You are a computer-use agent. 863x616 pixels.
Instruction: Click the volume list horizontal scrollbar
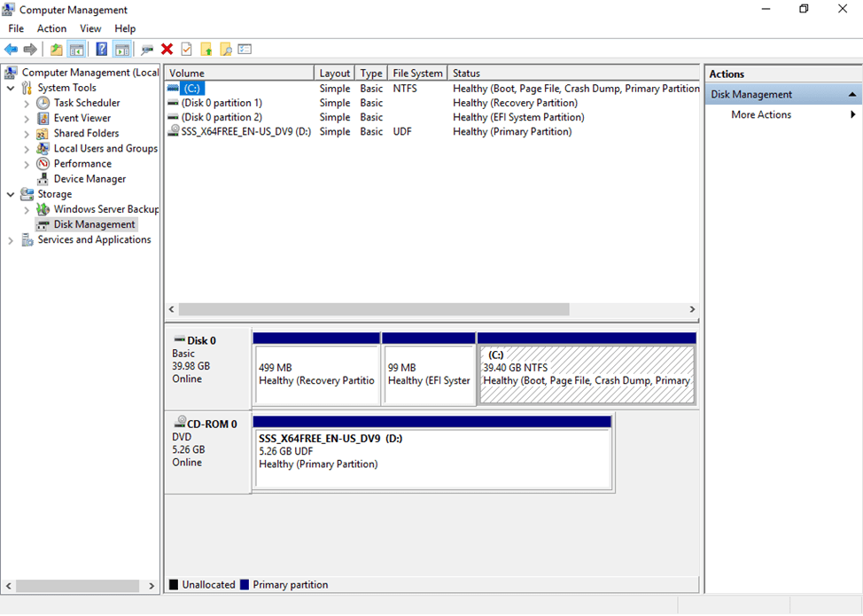point(374,309)
